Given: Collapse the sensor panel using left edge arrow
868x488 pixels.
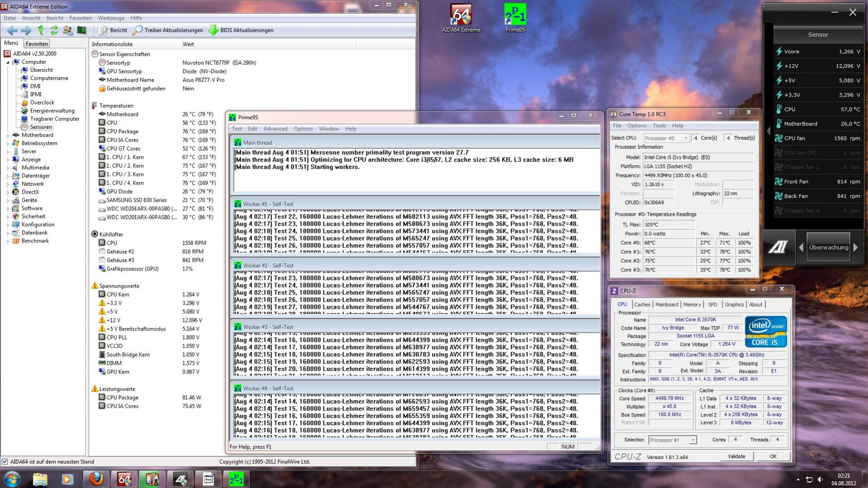Looking at the screenshot, I should click(768, 131).
